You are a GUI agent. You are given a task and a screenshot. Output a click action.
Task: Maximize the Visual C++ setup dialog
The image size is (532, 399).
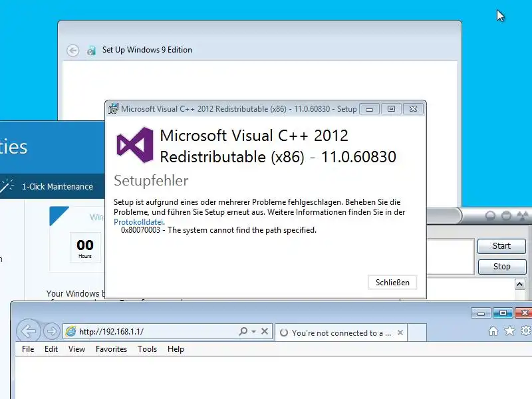tap(391, 109)
